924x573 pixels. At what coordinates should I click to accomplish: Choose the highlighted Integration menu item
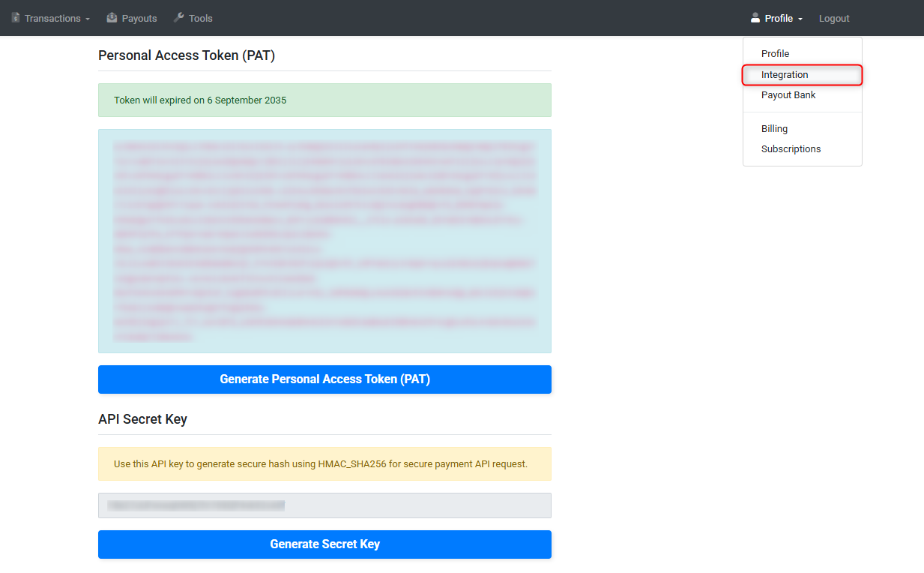[785, 74]
